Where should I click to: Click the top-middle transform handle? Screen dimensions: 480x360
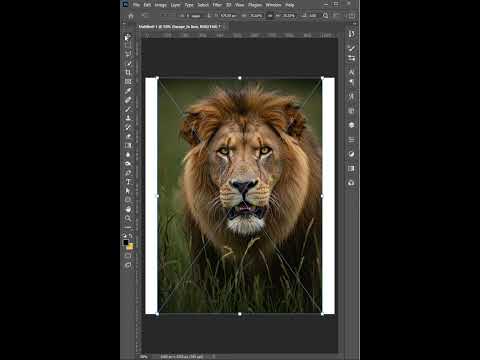point(240,78)
